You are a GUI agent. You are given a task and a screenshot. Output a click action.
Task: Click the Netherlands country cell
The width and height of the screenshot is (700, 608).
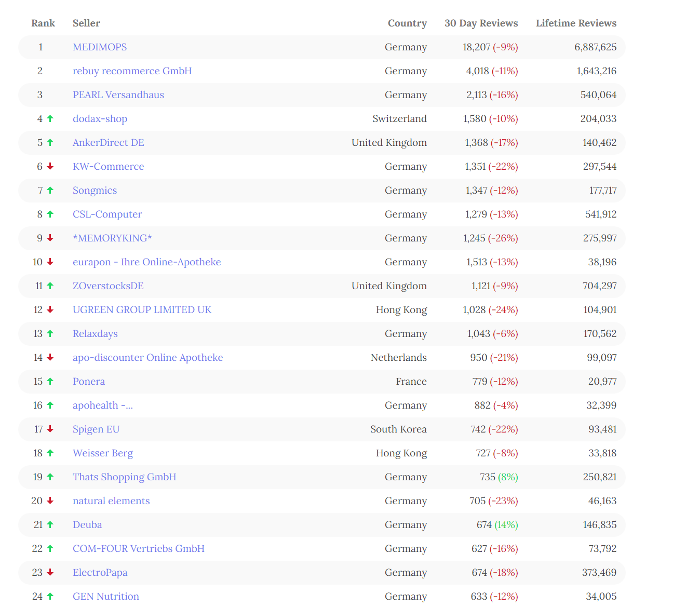pyautogui.click(x=399, y=358)
